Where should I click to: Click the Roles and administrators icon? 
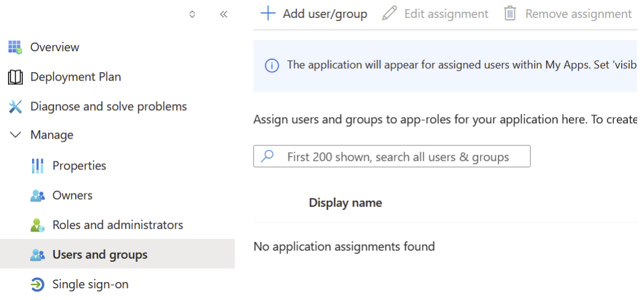(x=38, y=225)
